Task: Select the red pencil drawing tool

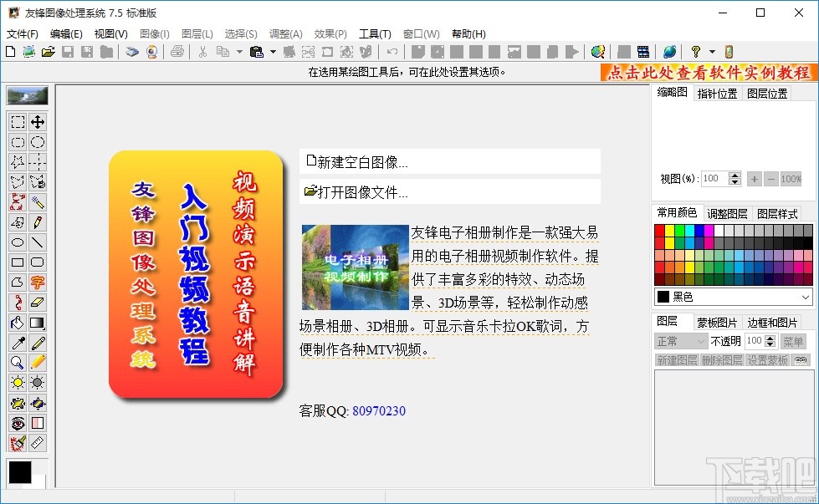Action: (38, 222)
